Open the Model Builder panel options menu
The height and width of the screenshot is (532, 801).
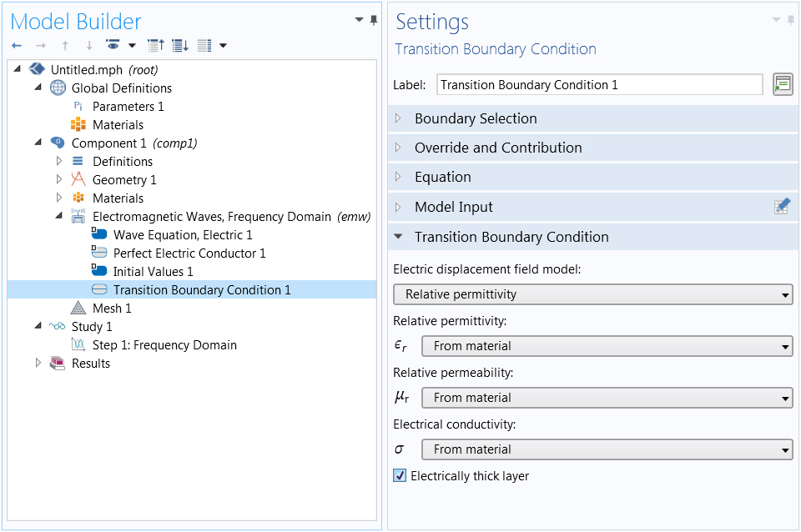359,20
